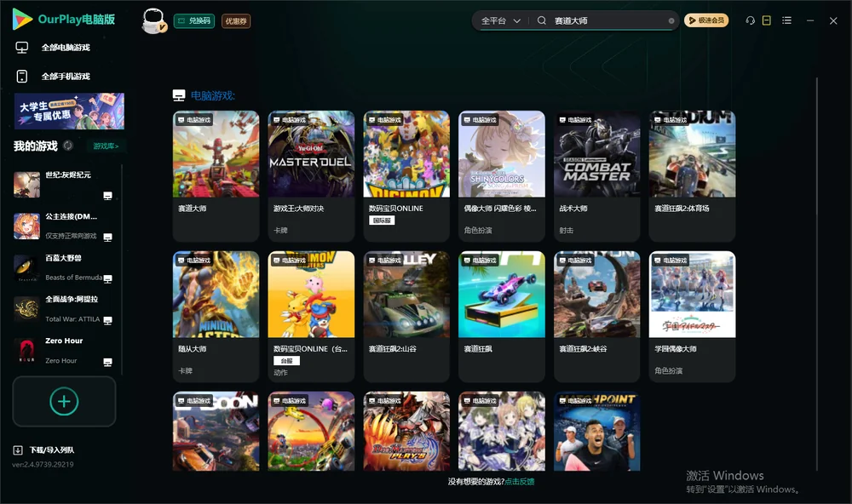
Task: Click the PC platform icon on Zero Hour row
Action: click(107, 363)
